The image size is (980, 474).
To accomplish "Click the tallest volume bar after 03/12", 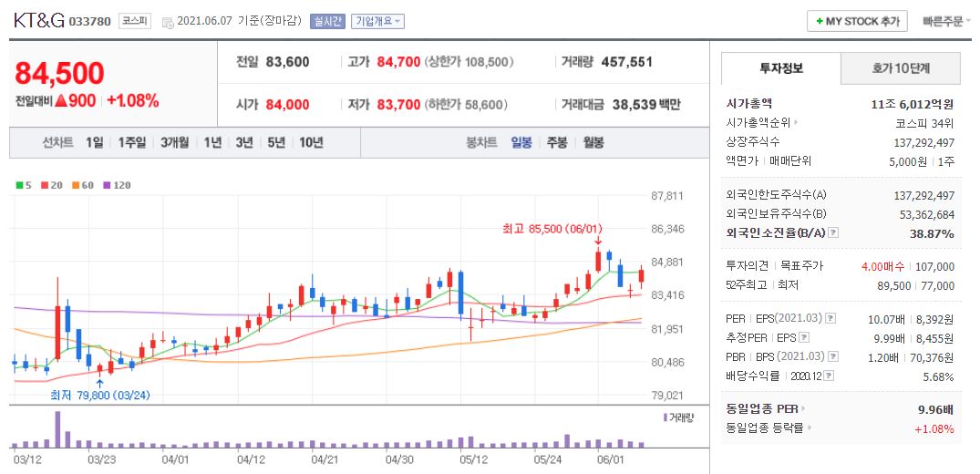I will coord(57,429).
